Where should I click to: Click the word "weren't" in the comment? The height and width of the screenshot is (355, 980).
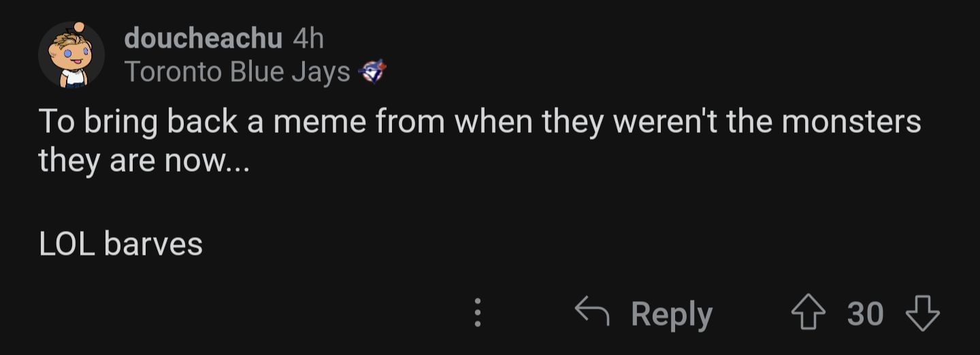point(657,122)
